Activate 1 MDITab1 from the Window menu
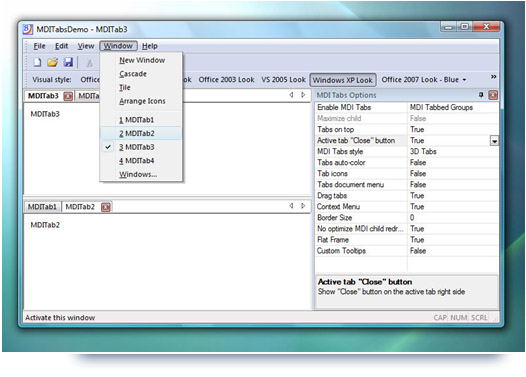Viewport: 526px width, 377px height. pyautogui.click(x=141, y=120)
